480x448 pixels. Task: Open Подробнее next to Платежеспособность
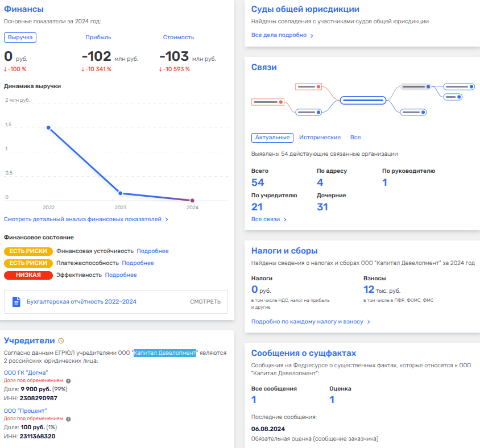(138, 263)
